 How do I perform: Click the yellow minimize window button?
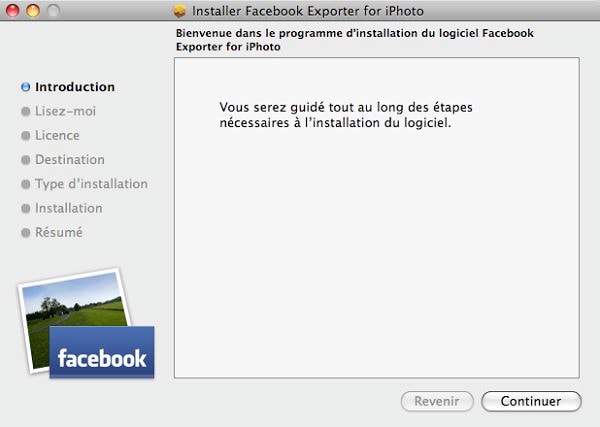coord(33,10)
